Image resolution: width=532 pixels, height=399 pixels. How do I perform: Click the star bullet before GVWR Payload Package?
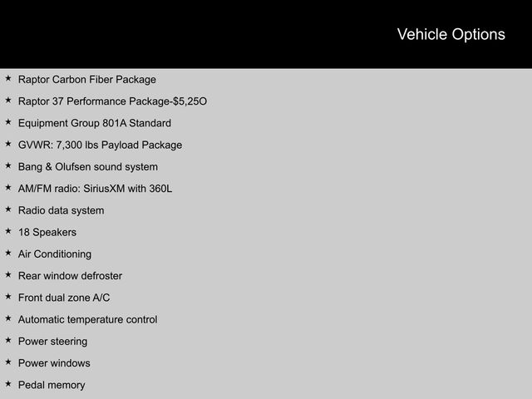(x=8, y=144)
